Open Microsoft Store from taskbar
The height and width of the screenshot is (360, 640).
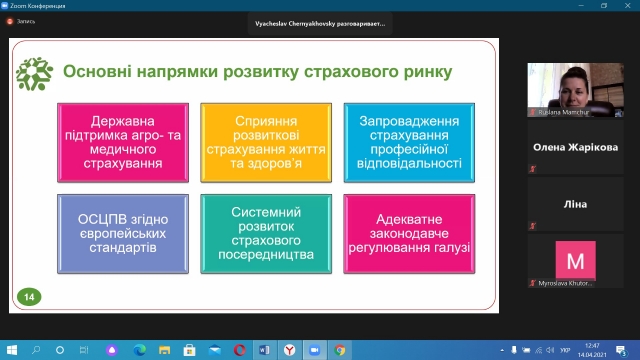coord(189,350)
